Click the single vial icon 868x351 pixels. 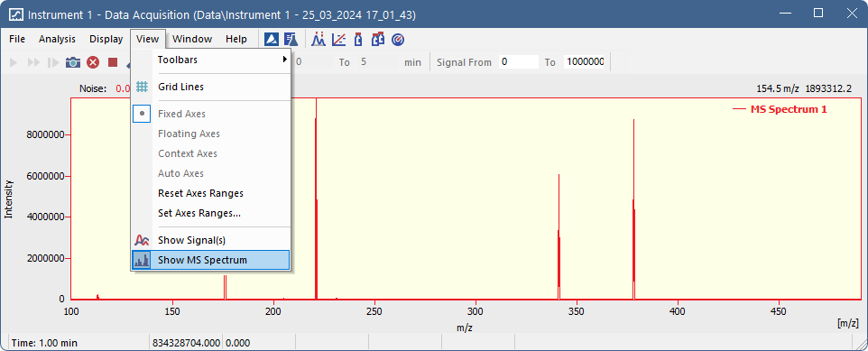358,40
